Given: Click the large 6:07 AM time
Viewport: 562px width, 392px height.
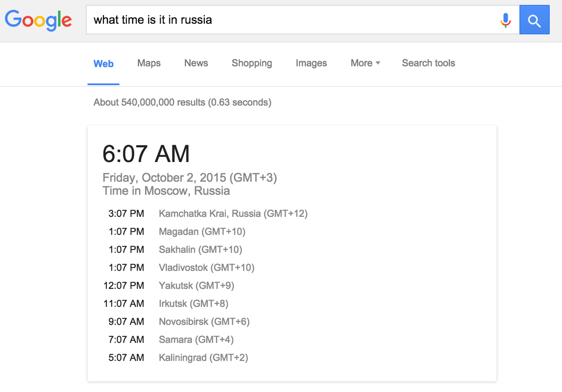Looking at the screenshot, I should [x=146, y=154].
